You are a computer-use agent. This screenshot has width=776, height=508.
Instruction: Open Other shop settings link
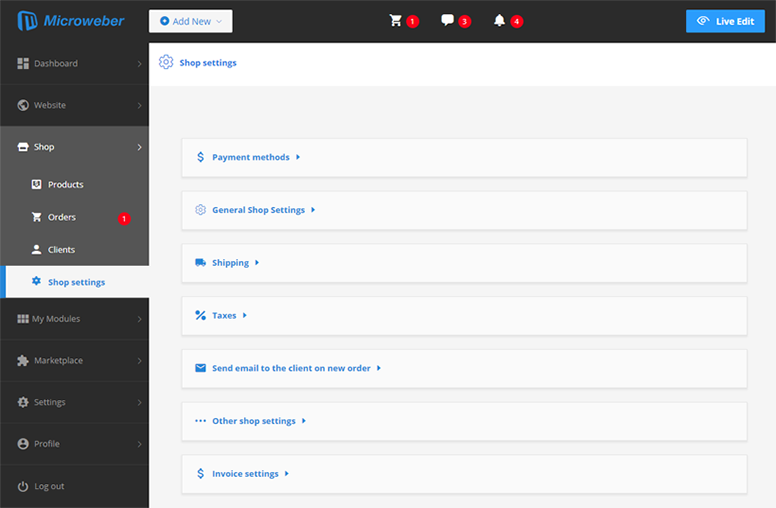[254, 421]
